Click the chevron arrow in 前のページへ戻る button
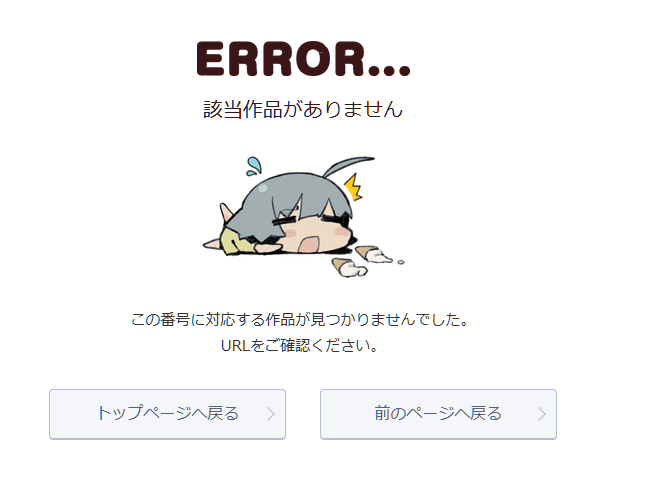The image size is (654, 495). coord(542,414)
